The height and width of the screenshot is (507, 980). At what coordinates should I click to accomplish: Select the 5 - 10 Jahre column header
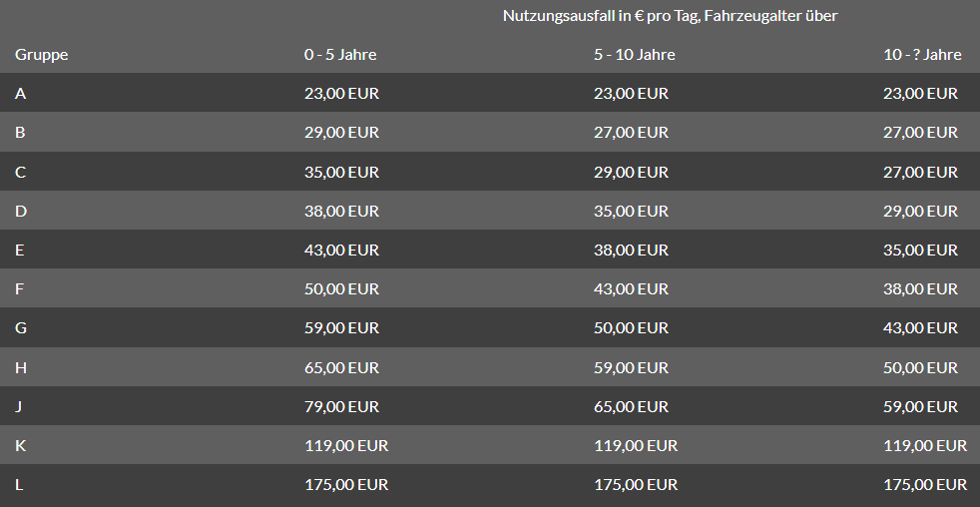635,54
